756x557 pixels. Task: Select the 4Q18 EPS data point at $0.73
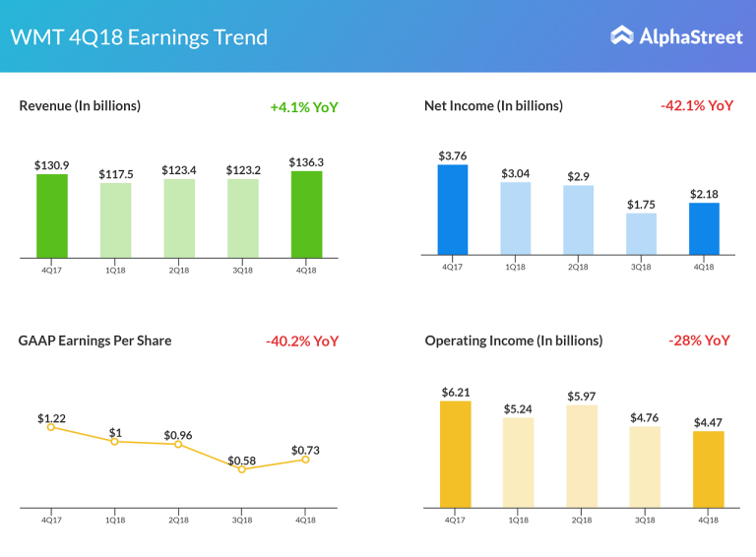coord(305,460)
